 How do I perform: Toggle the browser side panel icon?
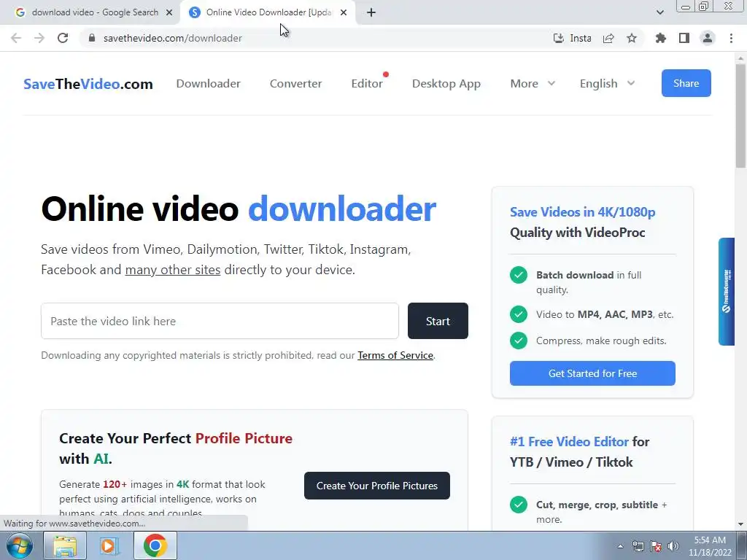(684, 38)
